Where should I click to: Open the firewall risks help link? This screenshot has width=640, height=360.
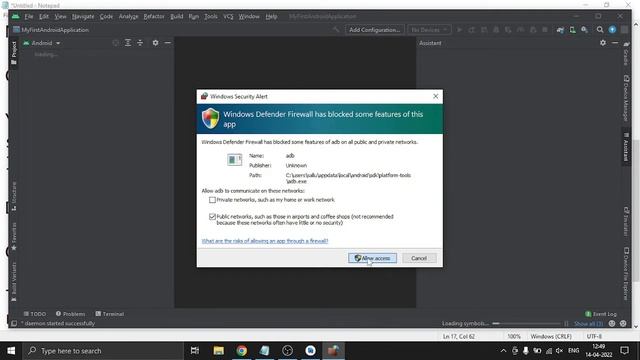[264, 241]
